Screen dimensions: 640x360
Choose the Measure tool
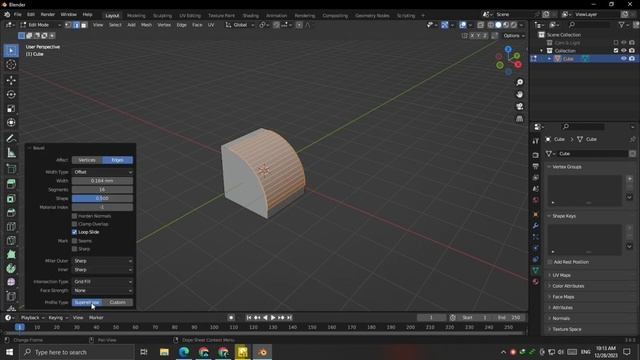click(x=11, y=153)
